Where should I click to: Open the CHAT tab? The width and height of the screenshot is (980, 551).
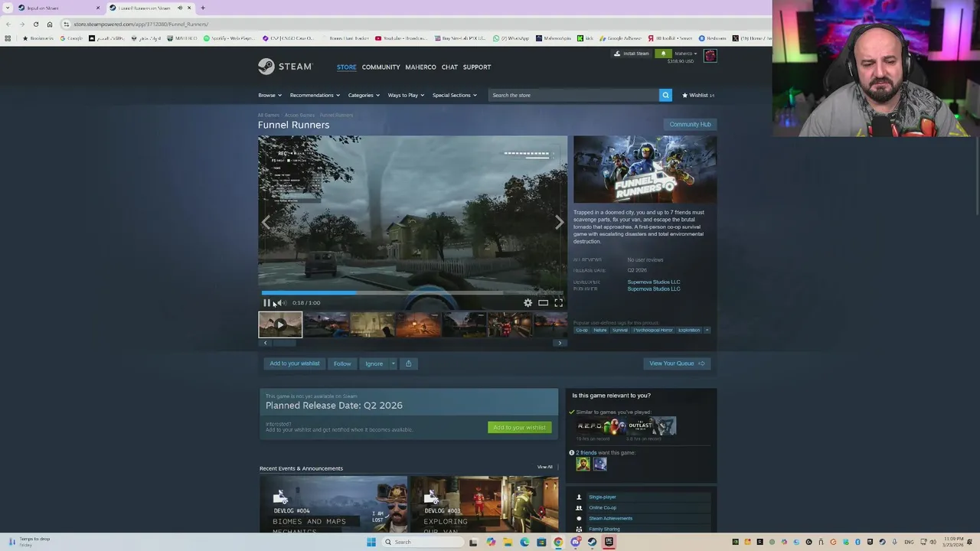pos(449,67)
